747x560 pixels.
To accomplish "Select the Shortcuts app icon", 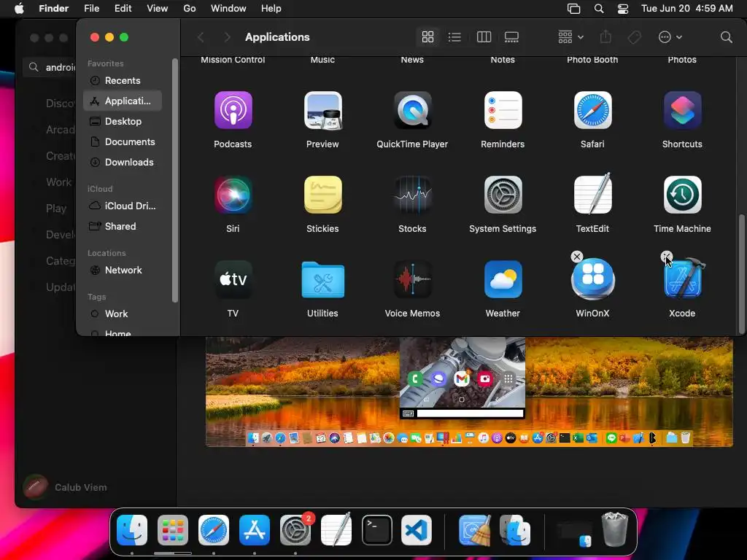I will (x=682, y=111).
